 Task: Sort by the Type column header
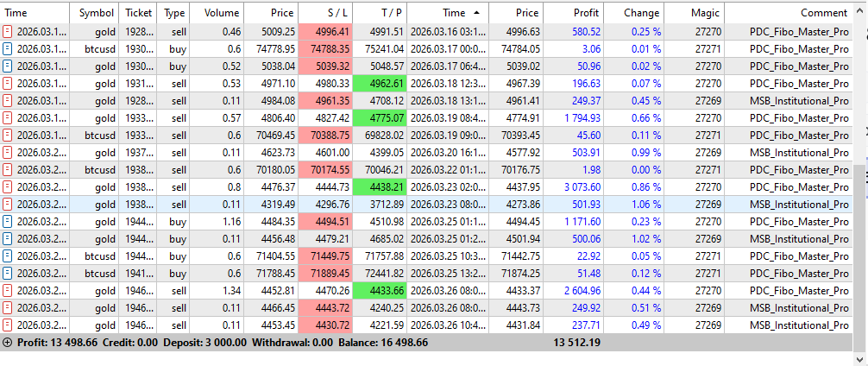[x=173, y=13]
